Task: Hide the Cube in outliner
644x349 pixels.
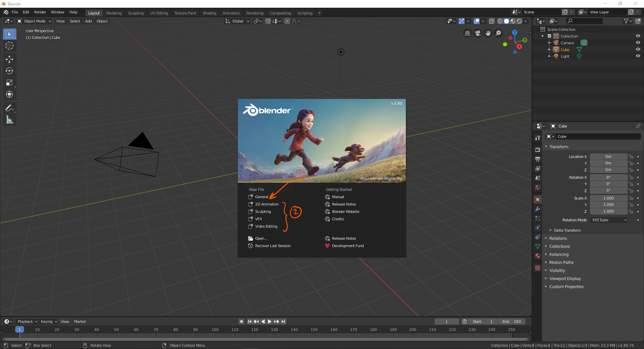Action: click(638, 49)
